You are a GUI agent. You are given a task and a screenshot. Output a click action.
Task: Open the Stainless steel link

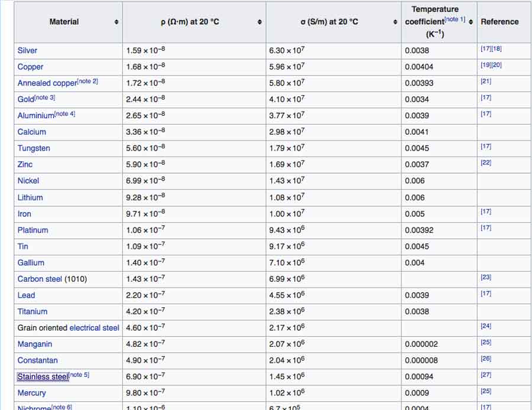(43, 377)
